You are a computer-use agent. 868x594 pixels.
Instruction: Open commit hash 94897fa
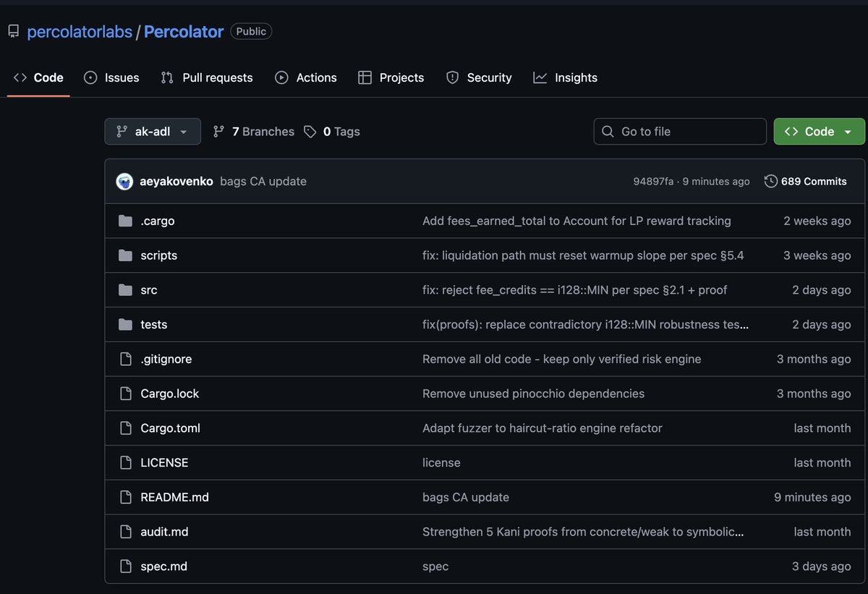653,182
